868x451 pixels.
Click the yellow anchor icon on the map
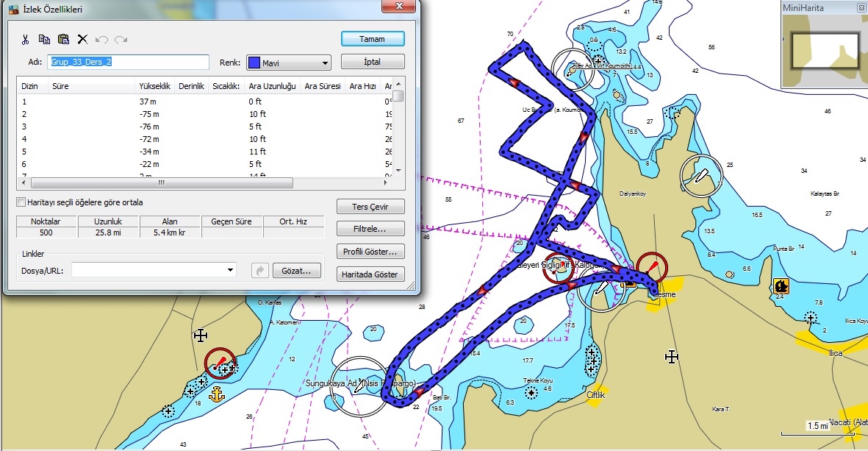coord(217,394)
